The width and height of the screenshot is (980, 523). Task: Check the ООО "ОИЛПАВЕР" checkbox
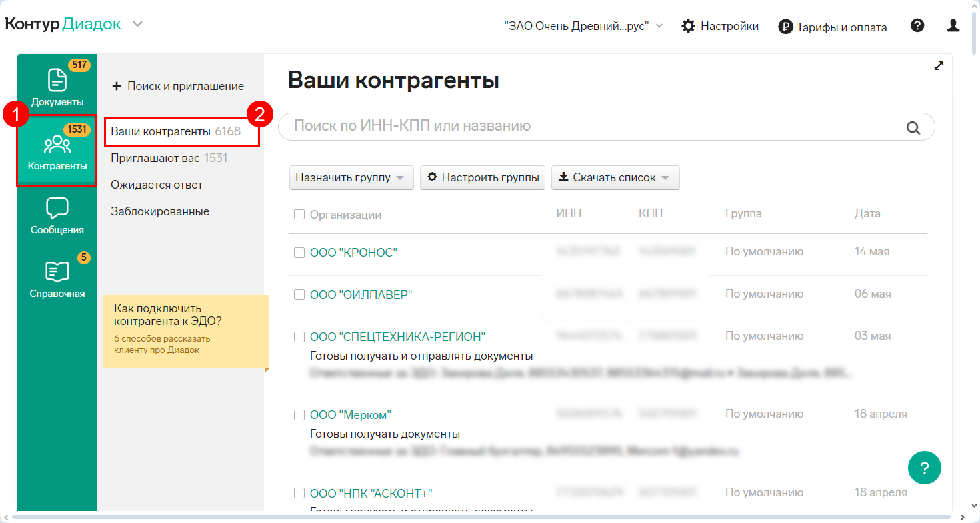pyautogui.click(x=299, y=294)
